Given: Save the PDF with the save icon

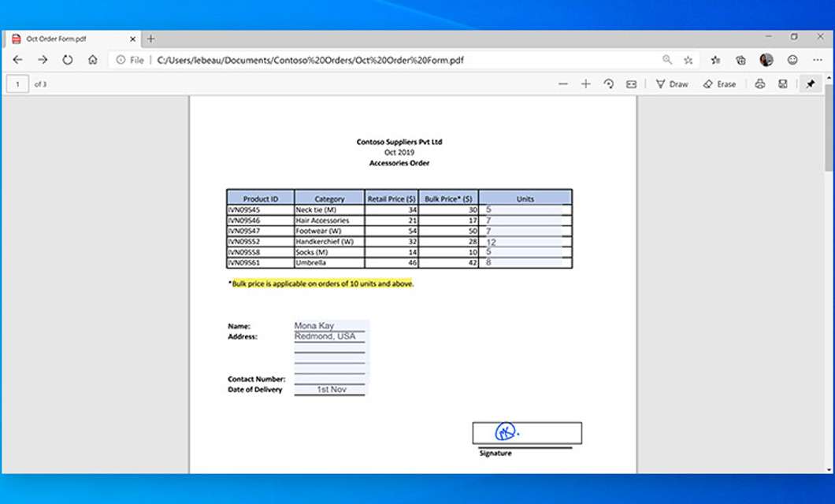Looking at the screenshot, I should 782,84.
